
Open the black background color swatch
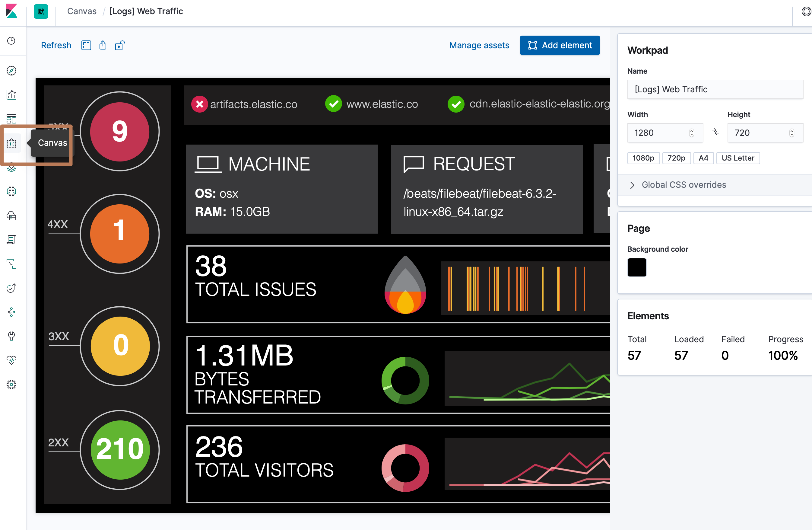[637, 267]
